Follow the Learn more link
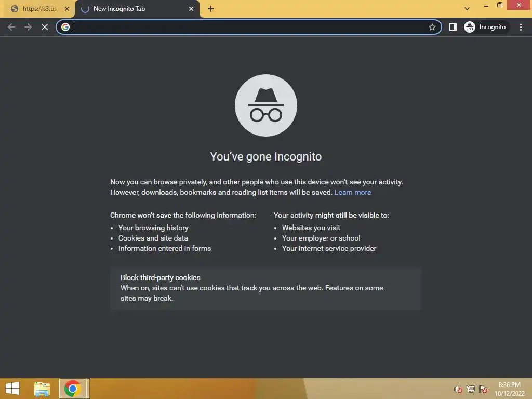The image size is (532, 399). [x=353, y=192]
